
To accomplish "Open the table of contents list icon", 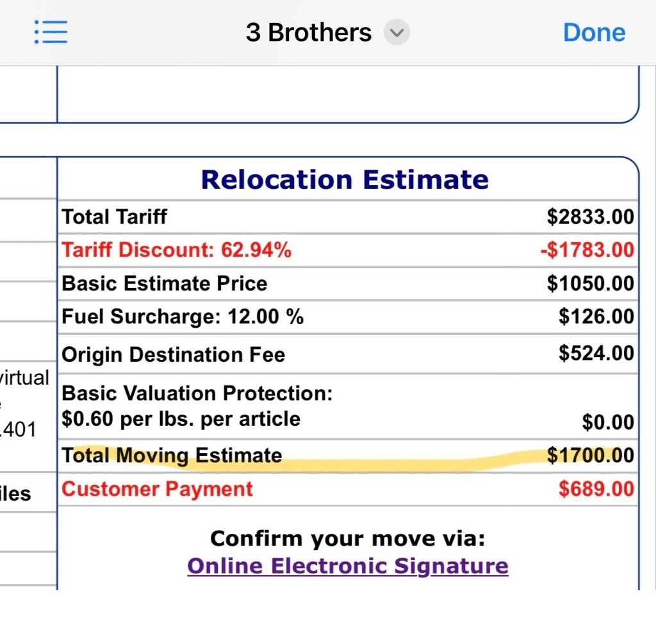I will point(51,32).
